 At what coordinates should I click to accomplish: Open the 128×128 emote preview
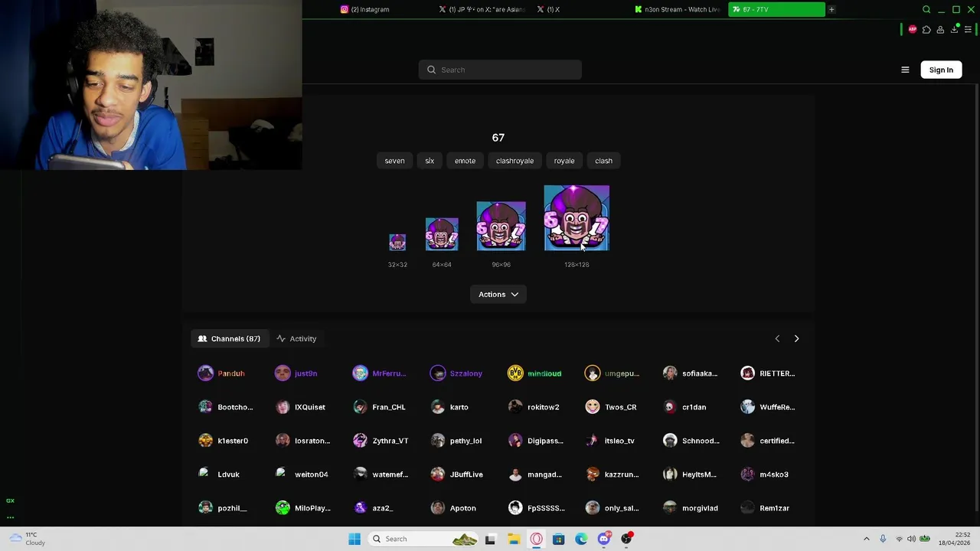point(577,218)
